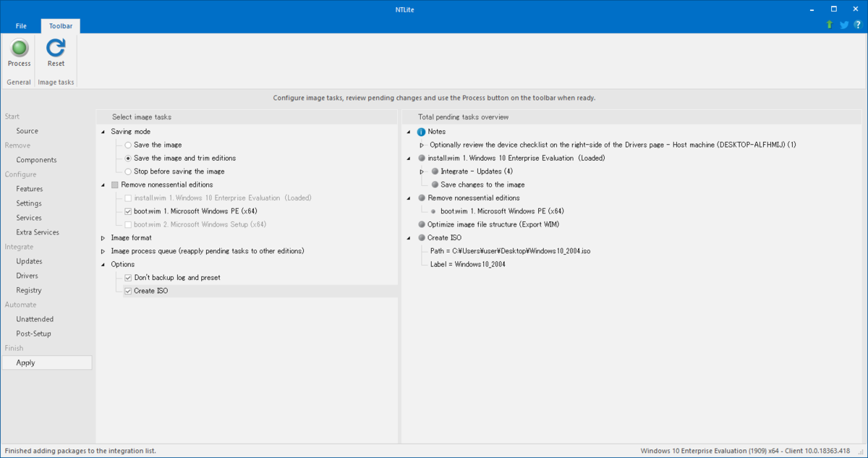Open the Unattended page
The height and width of the screenshot is (458, 868).
[x=35, y=319]
